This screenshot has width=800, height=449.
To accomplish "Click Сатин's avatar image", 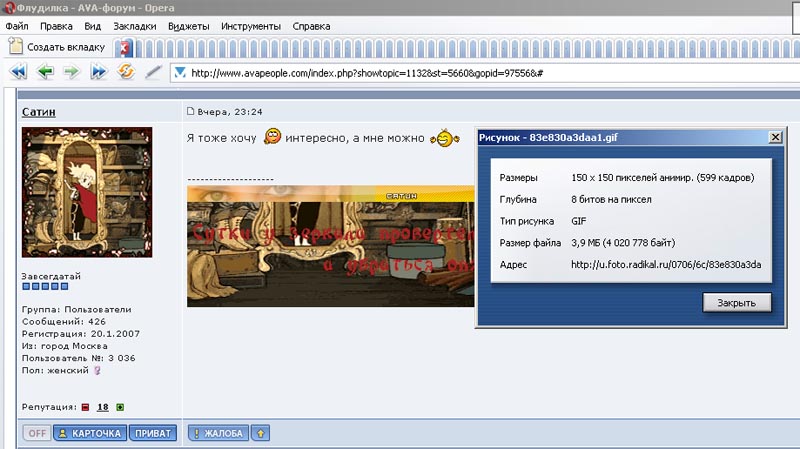I will tap(87, 192).
